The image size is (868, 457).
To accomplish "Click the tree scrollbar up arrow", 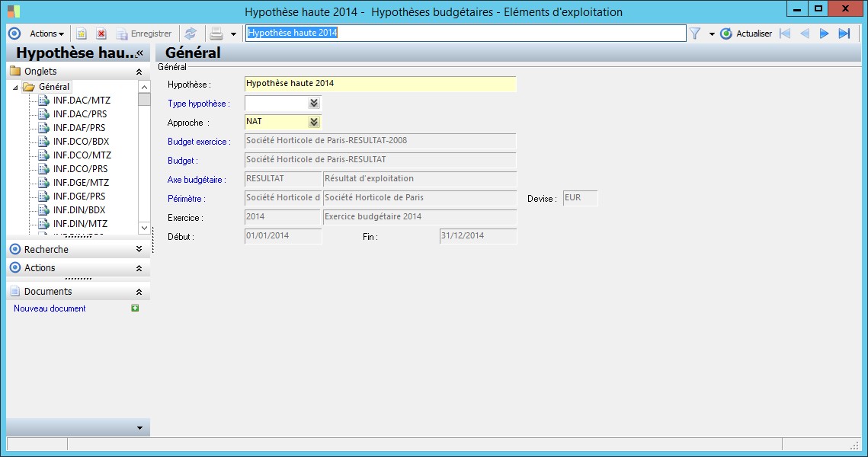I will 144,87.
